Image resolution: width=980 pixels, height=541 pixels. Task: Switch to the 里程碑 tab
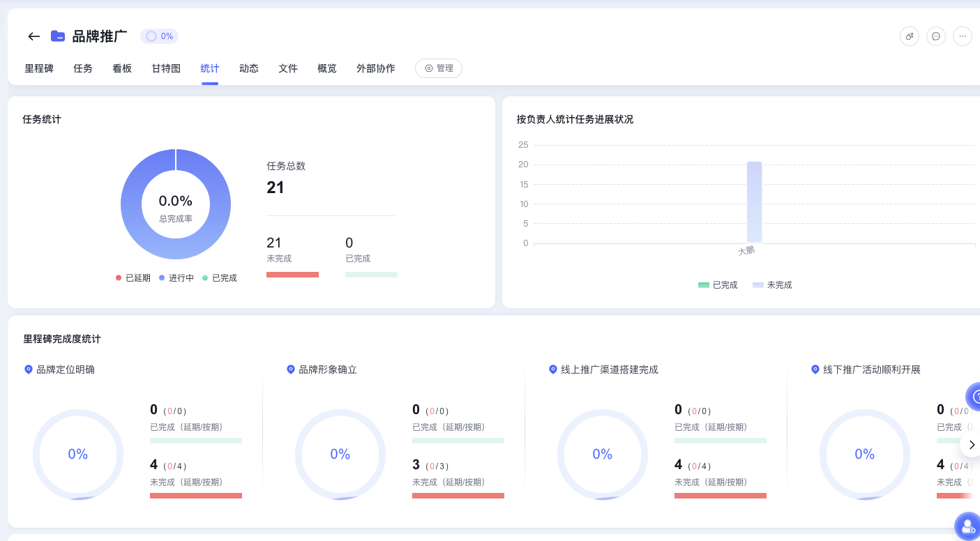(39, 68)
